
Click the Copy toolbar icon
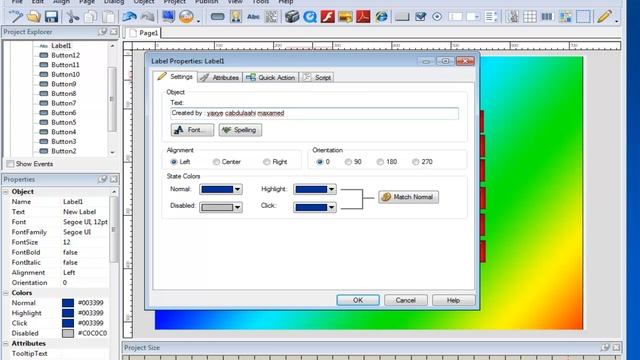tap(90, 17)
